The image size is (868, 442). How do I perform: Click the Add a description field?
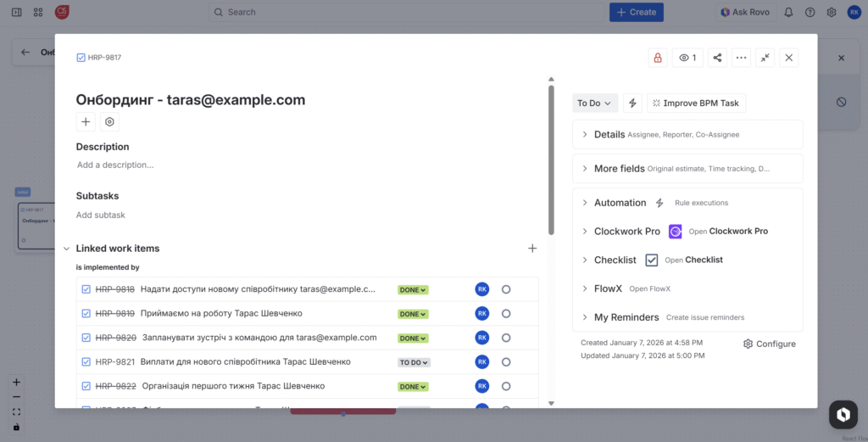pyautogui.click(x=115, y=165)
